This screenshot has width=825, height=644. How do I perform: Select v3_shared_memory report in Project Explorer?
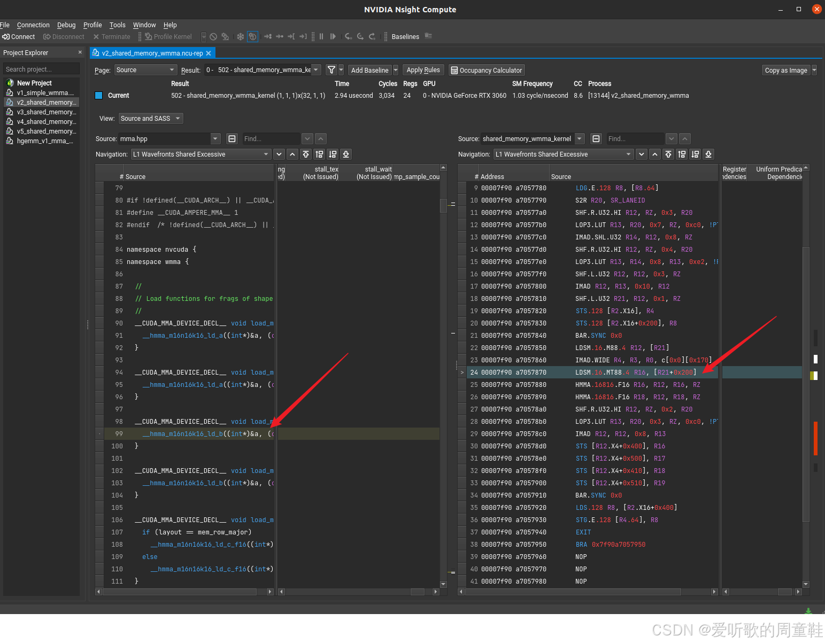pyautogui.click(x=41, y=112)
